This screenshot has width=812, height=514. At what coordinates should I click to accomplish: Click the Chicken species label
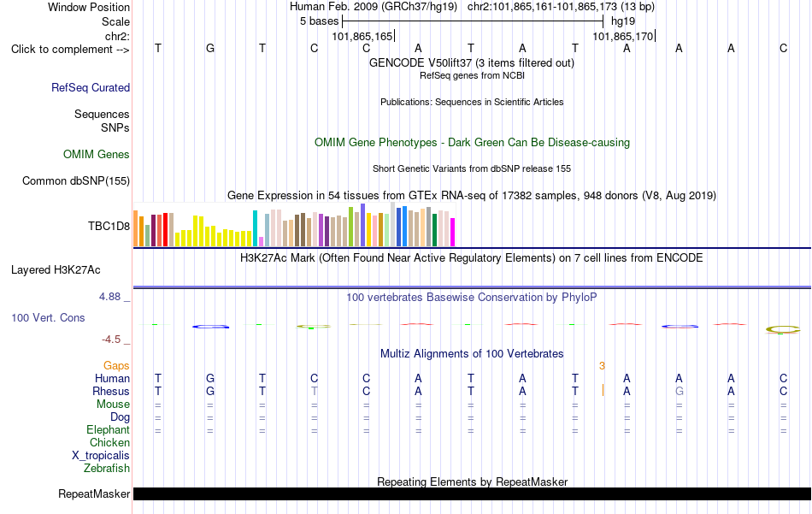tap(109, 442)
